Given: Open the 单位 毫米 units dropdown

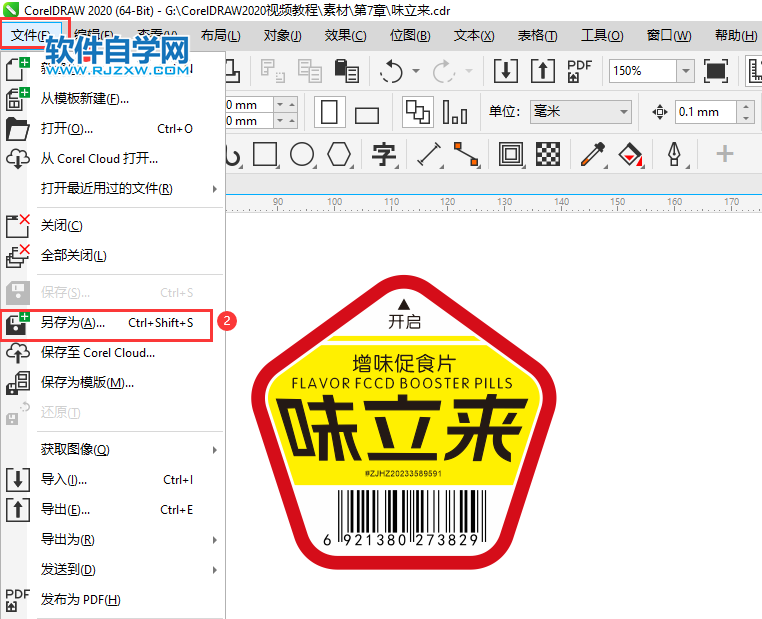Looking at the screenshot, I should (x=581, y=112).
